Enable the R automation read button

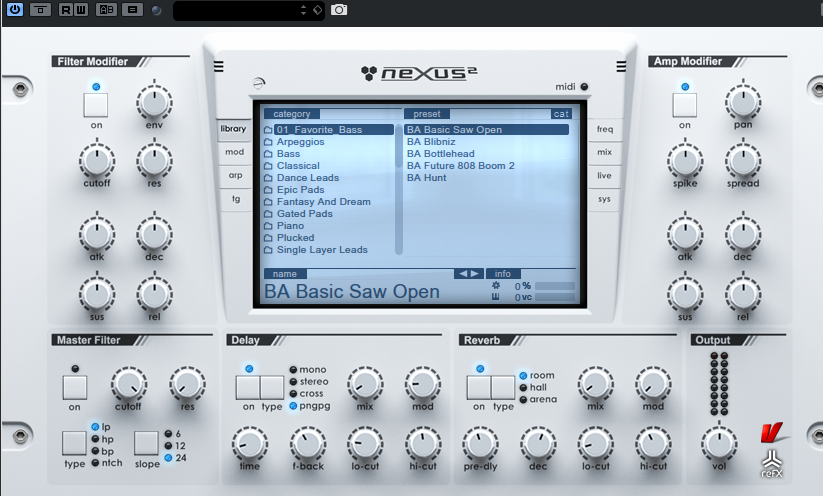pos(66,9)
